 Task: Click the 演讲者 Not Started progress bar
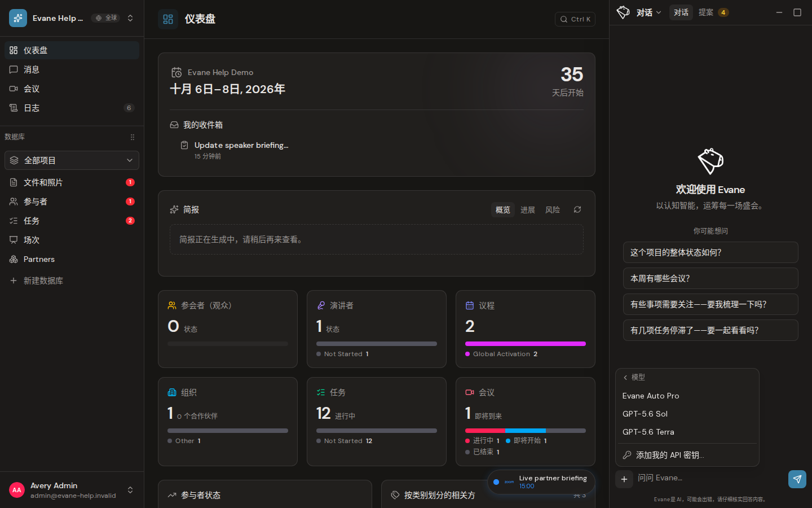[377, 344]
